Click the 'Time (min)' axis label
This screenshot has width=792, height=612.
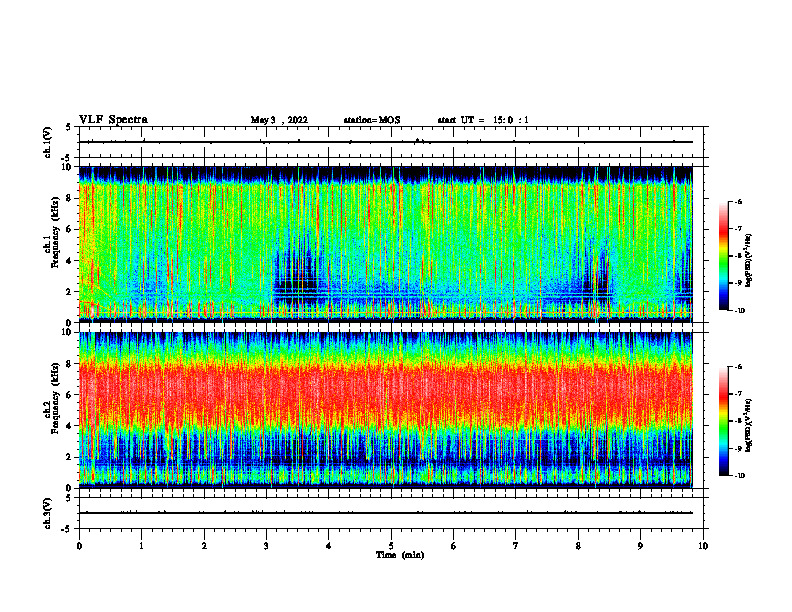click(x=400, y=555)
